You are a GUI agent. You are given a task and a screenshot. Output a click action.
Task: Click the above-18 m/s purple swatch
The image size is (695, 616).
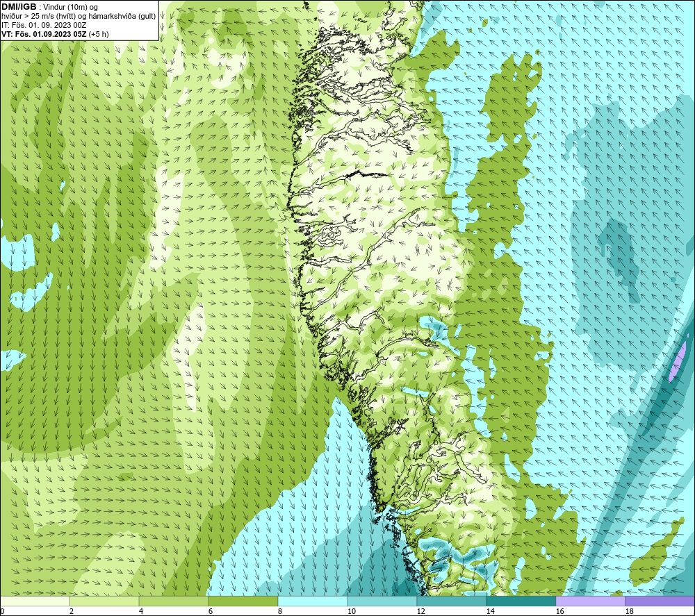pos(660,601)
